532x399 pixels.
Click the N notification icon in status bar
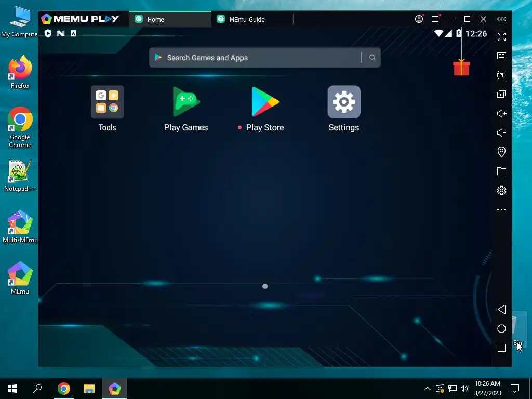[61, 33]
